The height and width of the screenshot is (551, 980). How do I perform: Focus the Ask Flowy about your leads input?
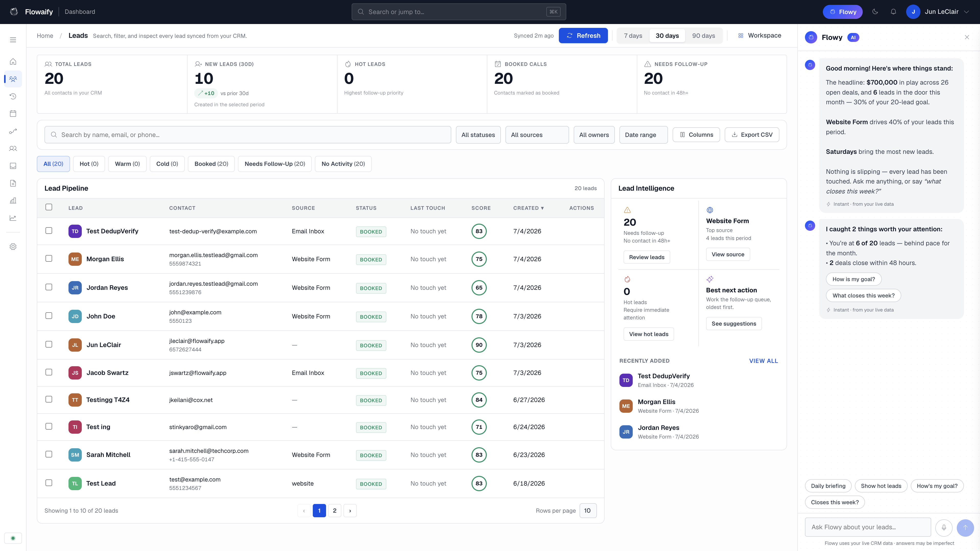click(x=868, y=527)
